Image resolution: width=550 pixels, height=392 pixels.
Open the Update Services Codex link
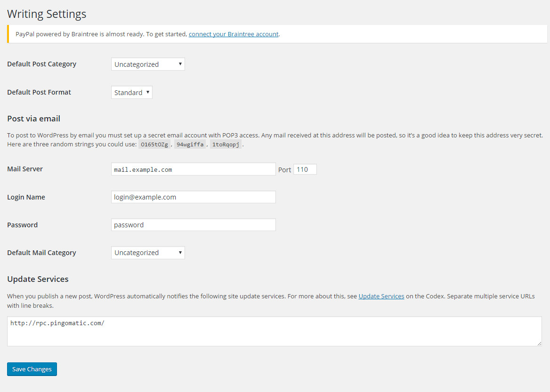click(381, 296)
